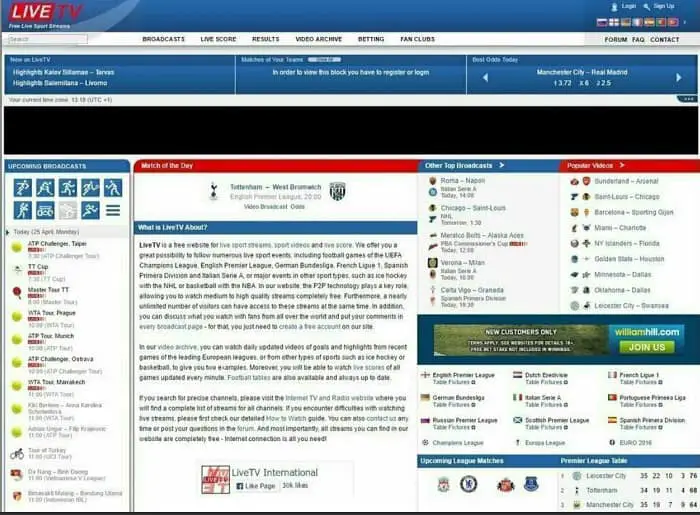
Task: Click the three-dots tab below Best Odds panel
Action: click(688, 99)
